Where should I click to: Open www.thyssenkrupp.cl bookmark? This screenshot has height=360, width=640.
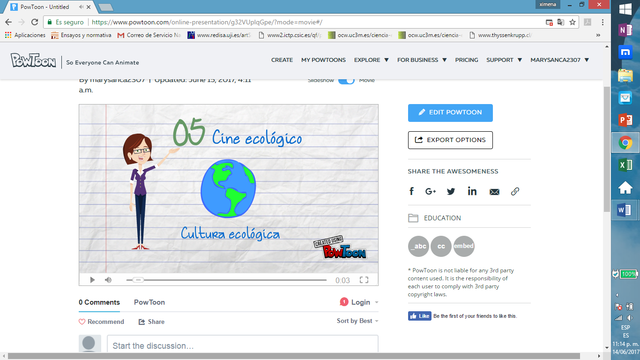(500, 35)
